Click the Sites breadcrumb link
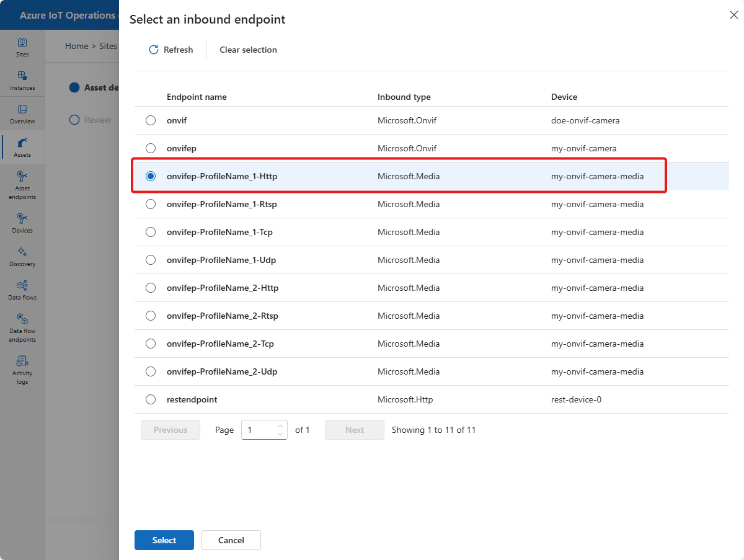Viewport: 744px width, 560px height. [108, 46]
